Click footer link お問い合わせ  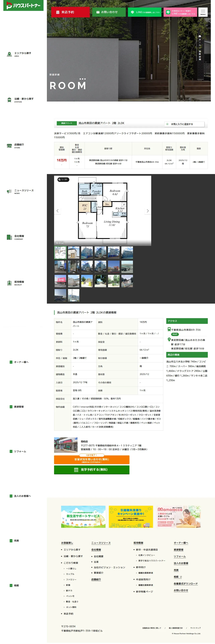tap(181, 590)
